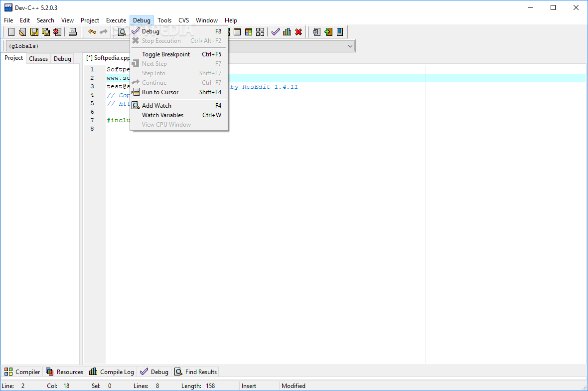Click the green plus toolbar icon
The image size is (588, 391).
tap(328, 32)
